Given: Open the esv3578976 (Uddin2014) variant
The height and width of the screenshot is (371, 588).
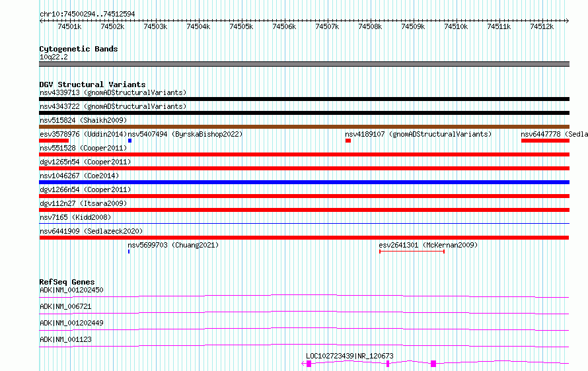Looking at the screenshot, I should [x=83, y=134].
